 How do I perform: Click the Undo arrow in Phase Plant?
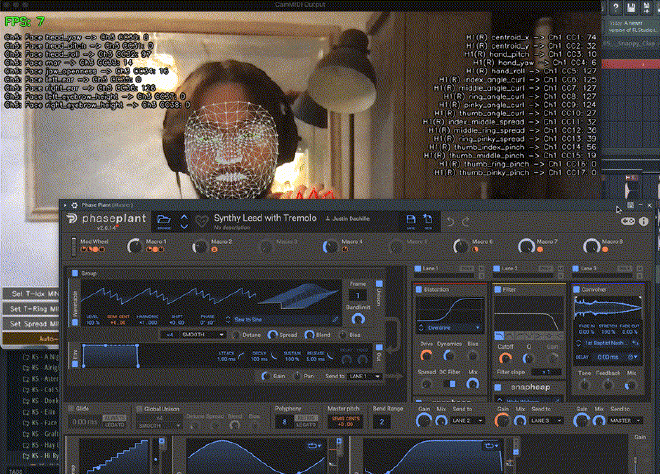click(x=450, y=221)
